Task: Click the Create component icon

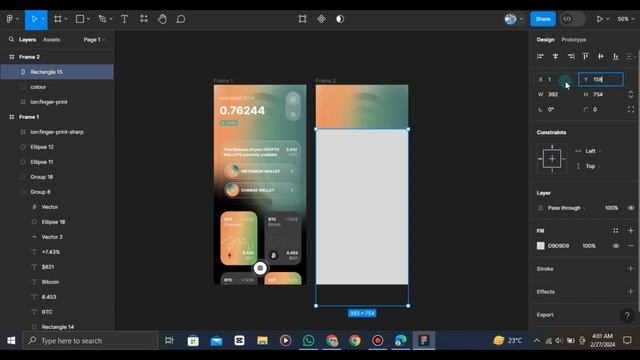Action: point(322,19)
